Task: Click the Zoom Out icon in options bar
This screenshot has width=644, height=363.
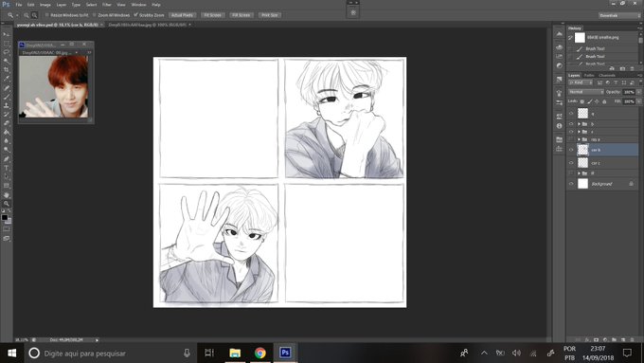Action: point(34,15)
